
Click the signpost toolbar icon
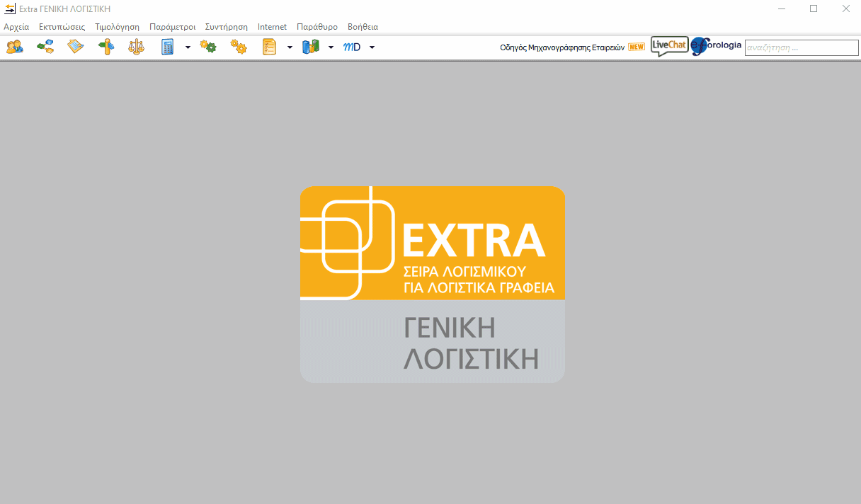tap(106, 47)
